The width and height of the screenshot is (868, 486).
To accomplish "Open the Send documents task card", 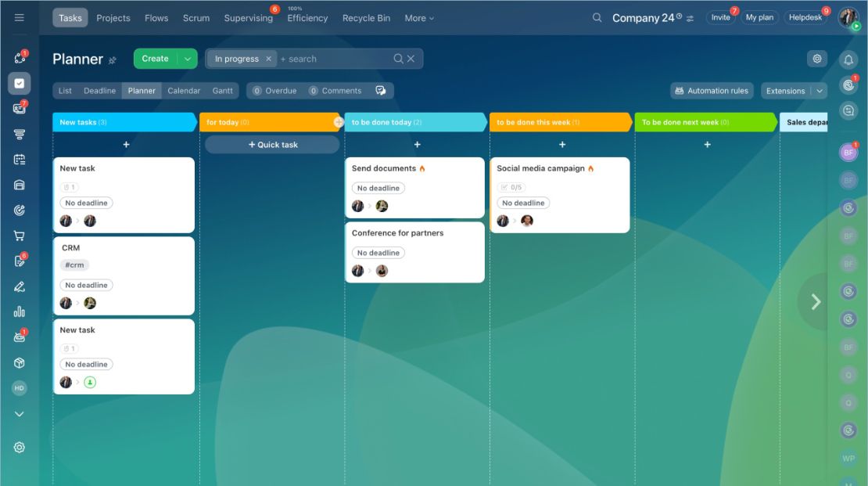I will [414, 187].
